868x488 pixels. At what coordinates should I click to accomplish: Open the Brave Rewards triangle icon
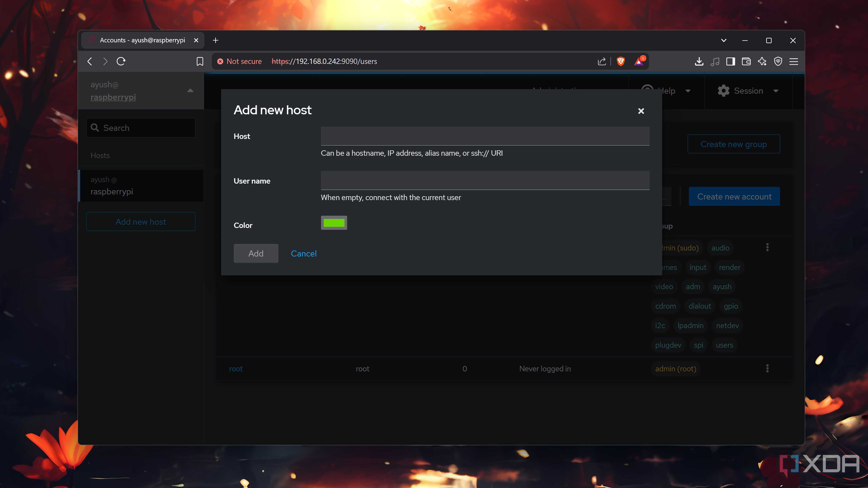click(639, 61)
